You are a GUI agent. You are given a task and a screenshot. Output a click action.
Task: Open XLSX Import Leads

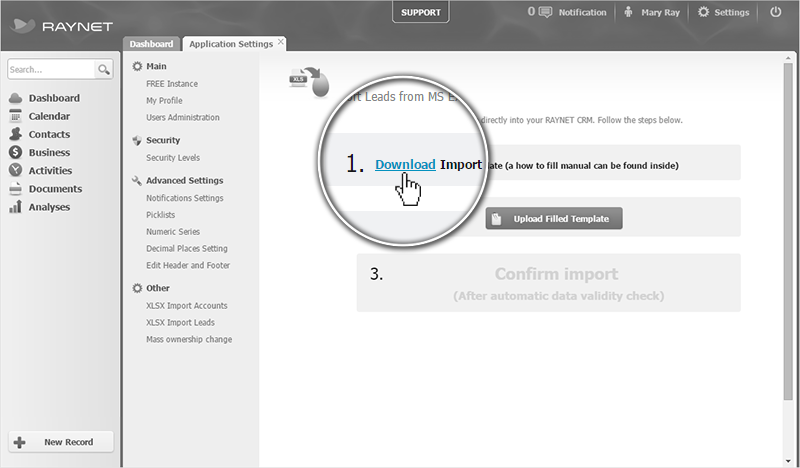coord(180,323)
